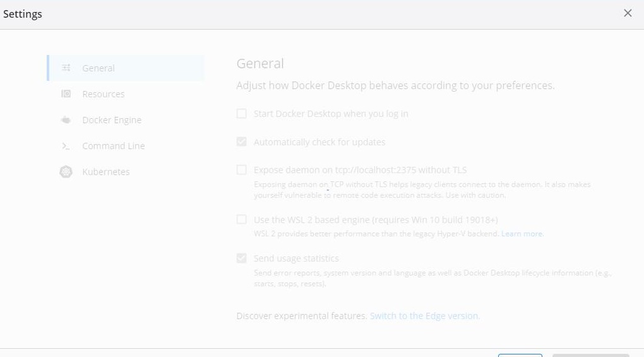Uncheck Automatically check for updates
This screenshot has width=644, height=357.
tap(241, 142)
